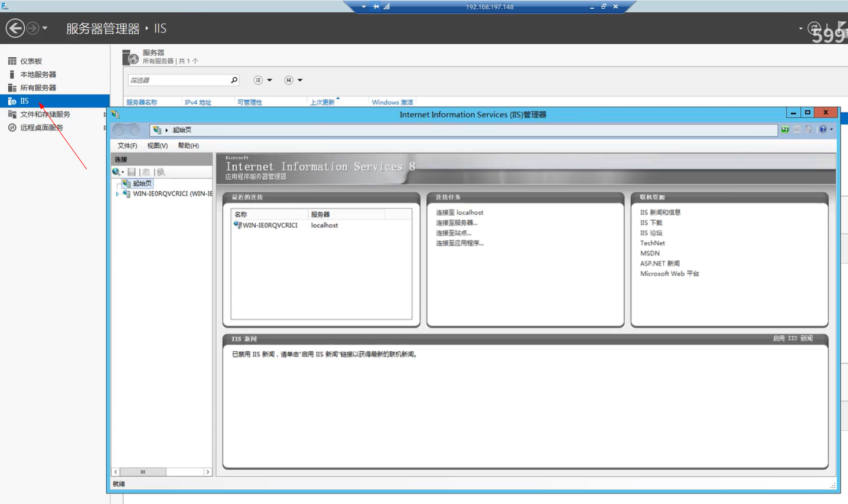Click 连接至 localhost link
Viewport: 848px width, 504px height.
tap(459, 212)
